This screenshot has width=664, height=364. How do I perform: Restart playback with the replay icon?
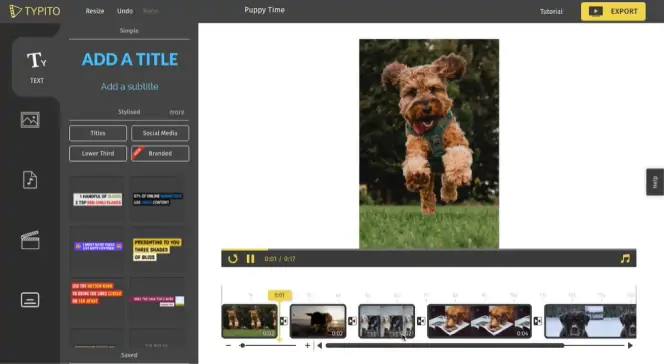(232, 259)
